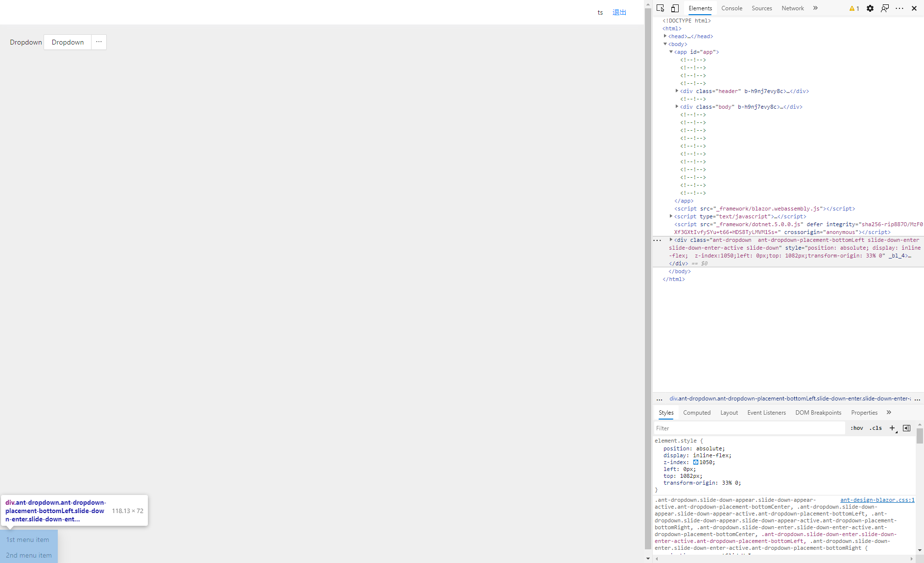Toggle the device emulation toolbar
The width and height of the screenshot is (924, 563).
675,8
